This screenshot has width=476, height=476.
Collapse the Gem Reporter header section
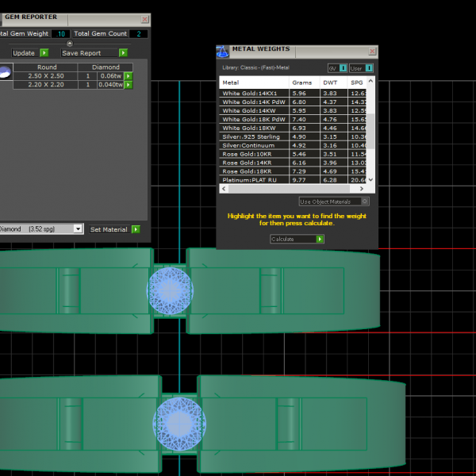click(69, 44)
